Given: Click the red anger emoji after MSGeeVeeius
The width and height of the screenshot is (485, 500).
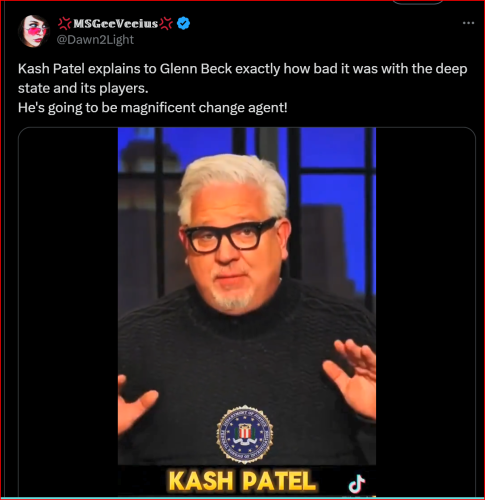Looking at the screenshot, I should 166,23.
